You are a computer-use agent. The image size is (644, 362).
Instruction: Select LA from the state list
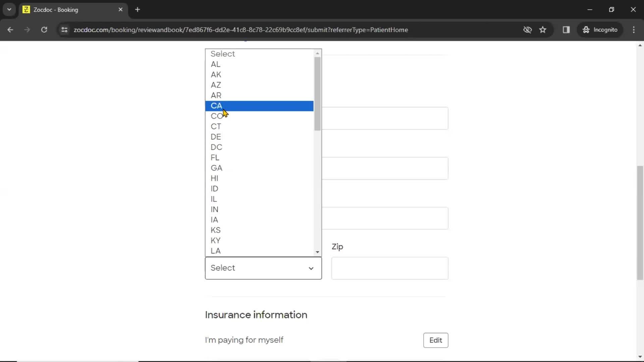coord(259,251)
